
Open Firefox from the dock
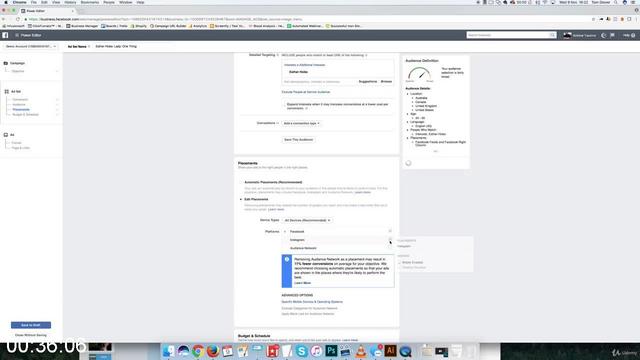pos(213,351)
